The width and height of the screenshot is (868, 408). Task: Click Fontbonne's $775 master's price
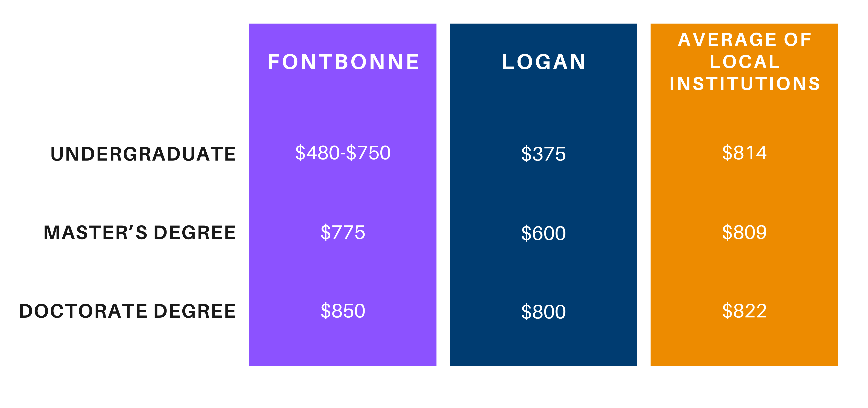coord(343,232)
